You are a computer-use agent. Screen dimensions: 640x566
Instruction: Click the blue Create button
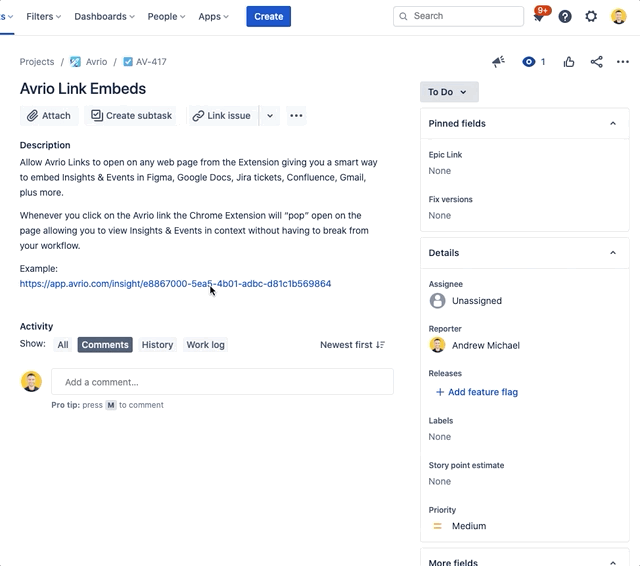click(x=269, y=16)
